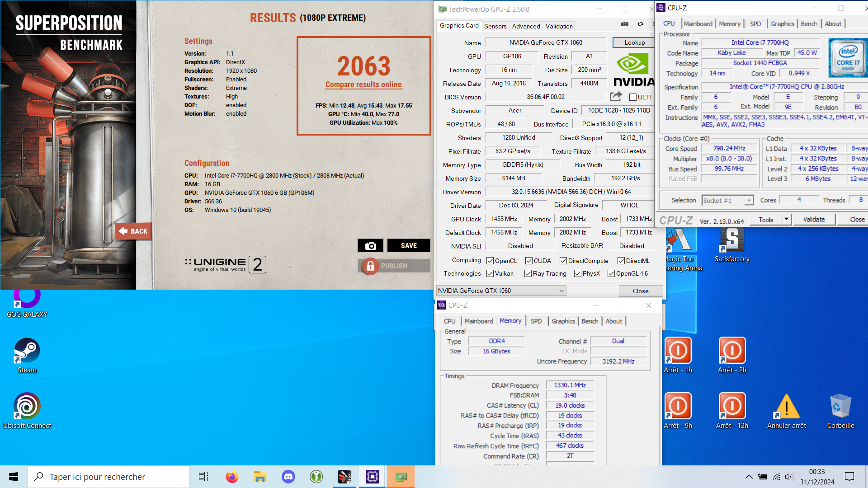Expand the Tools dropdown arrow in CPU-Z

786,219
